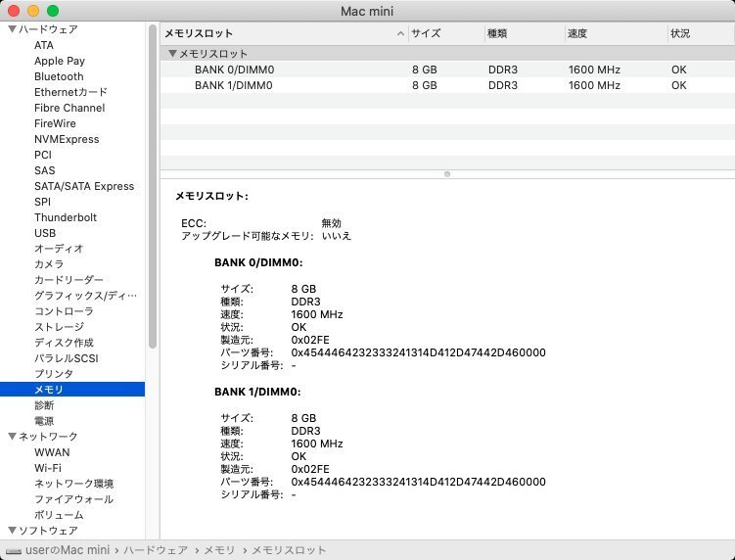Select ディスク作成 in the sidebar
The height and width of the screenshot is (560, 735).
click(x=64, y=343)
